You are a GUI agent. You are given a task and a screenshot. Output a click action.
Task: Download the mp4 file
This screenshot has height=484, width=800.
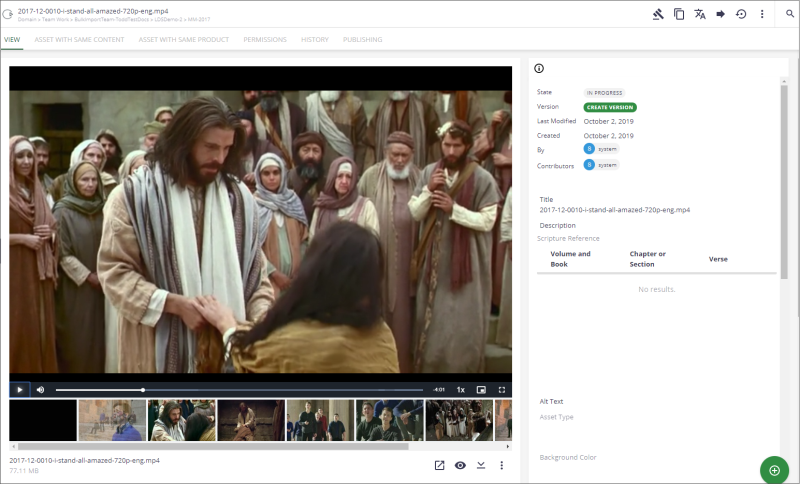[481, 465]
